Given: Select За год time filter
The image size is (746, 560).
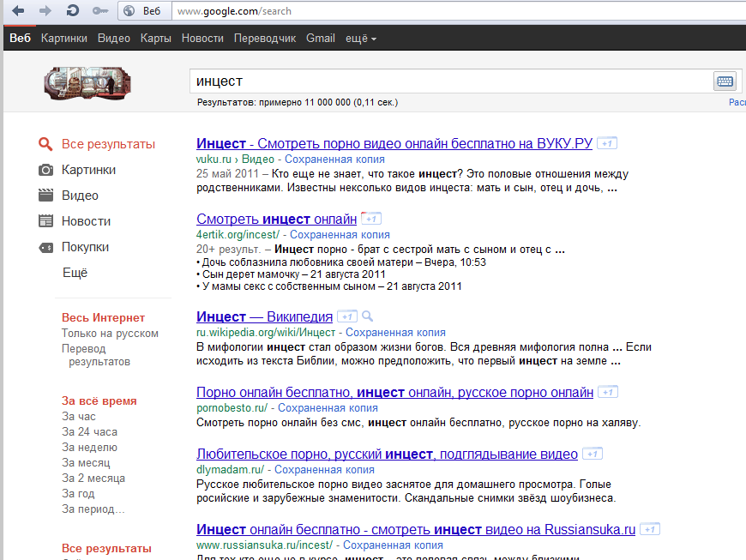Looking at the screenshot, I should point(78,493).
